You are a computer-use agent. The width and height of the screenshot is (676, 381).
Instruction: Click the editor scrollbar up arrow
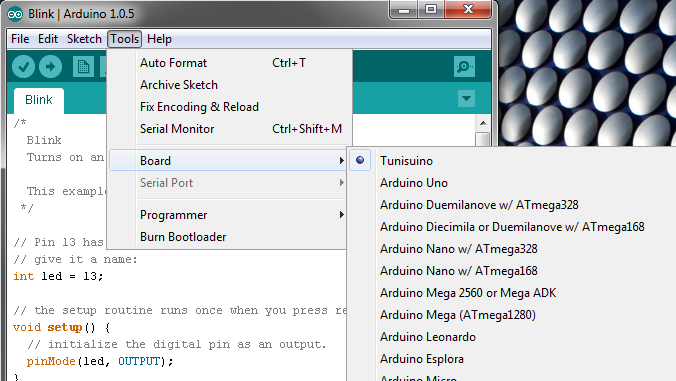pyautogui.click(x=483, y=123)
